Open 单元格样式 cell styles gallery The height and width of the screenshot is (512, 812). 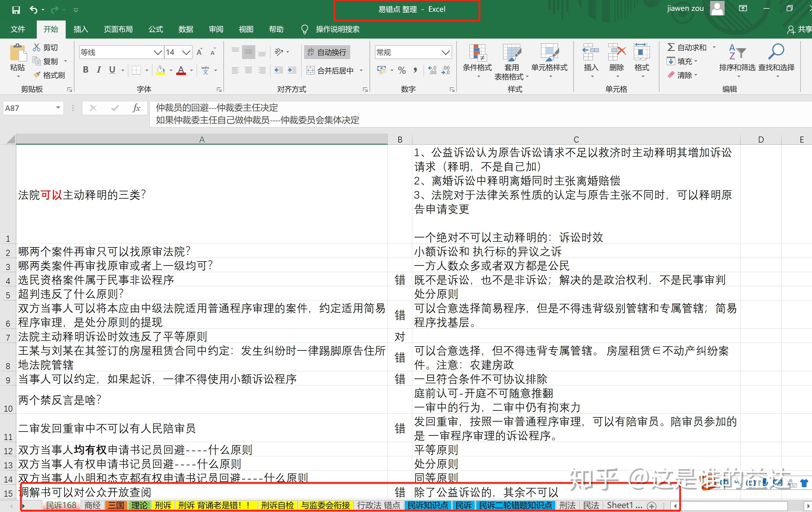[549, 61]
